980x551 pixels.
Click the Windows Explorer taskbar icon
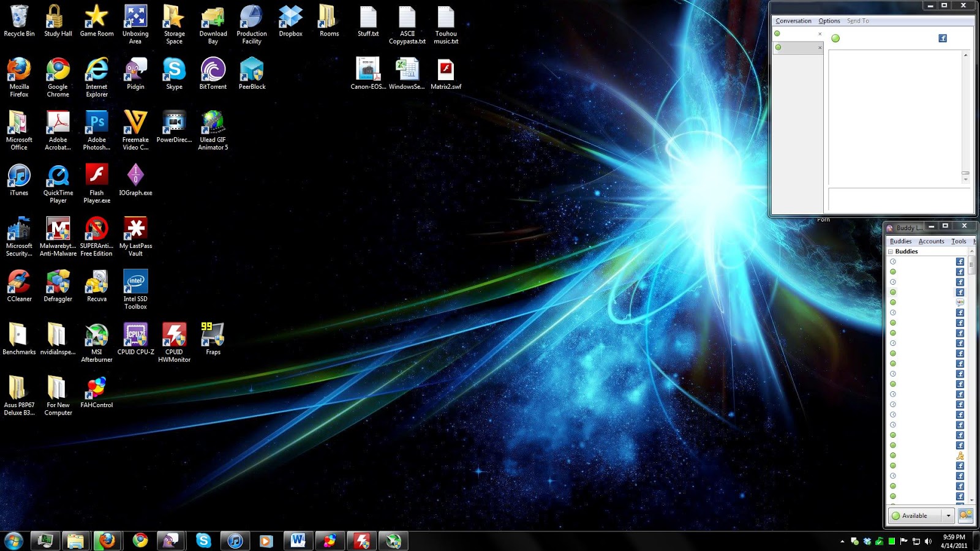tap(75, 541)
